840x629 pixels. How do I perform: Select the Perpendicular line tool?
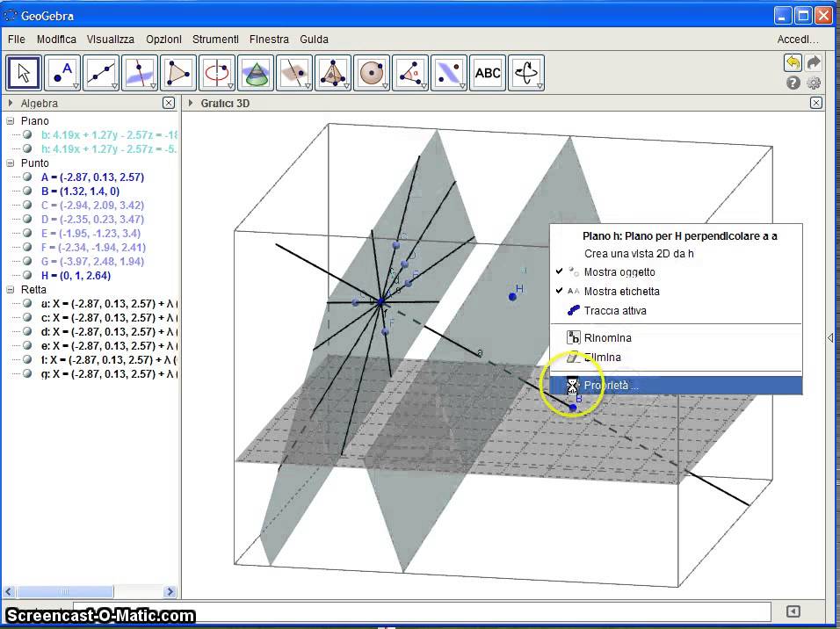[x=140, y=73]
